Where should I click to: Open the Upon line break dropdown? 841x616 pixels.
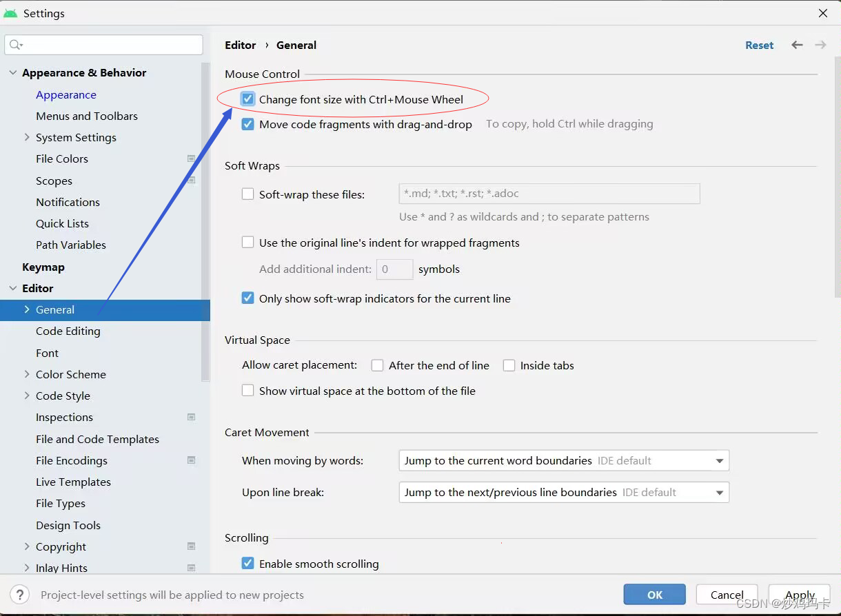pyautogui.click(x=564, y=492)
